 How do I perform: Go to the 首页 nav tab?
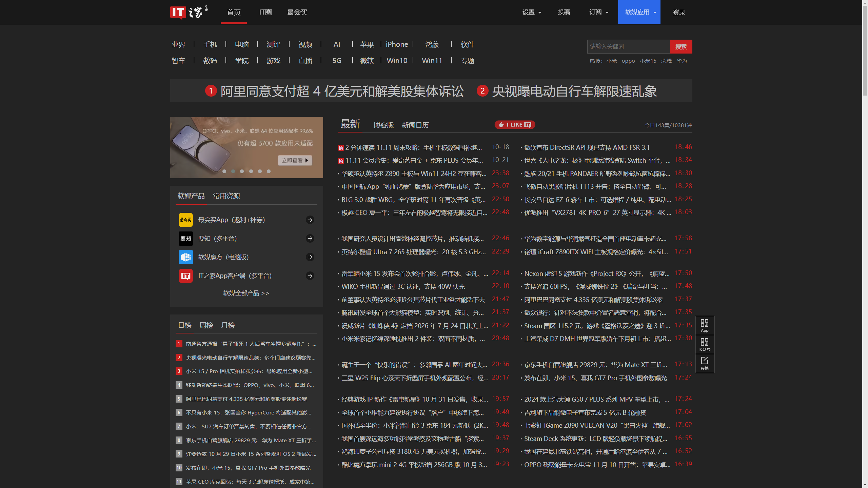click(x=234, y=12)
